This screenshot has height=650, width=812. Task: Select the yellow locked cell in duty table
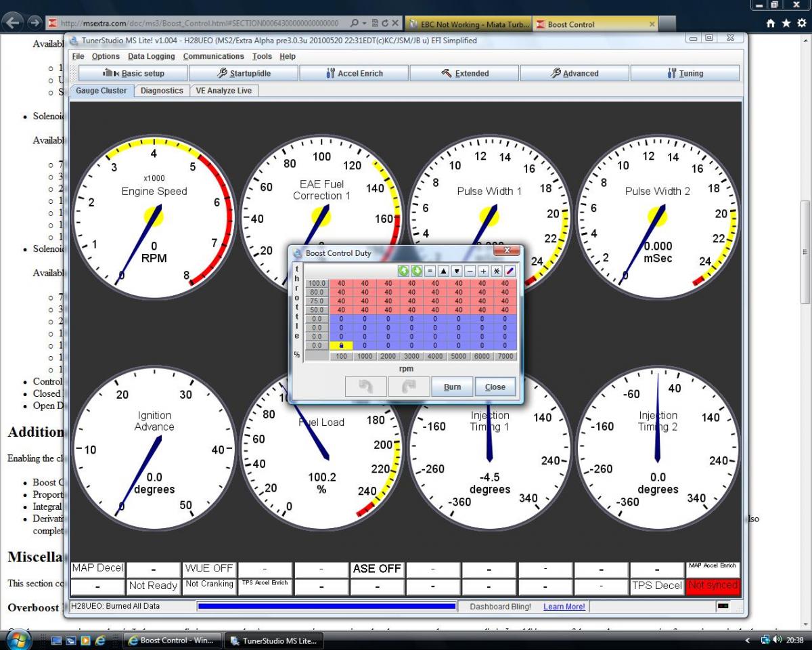pos(341,345)
